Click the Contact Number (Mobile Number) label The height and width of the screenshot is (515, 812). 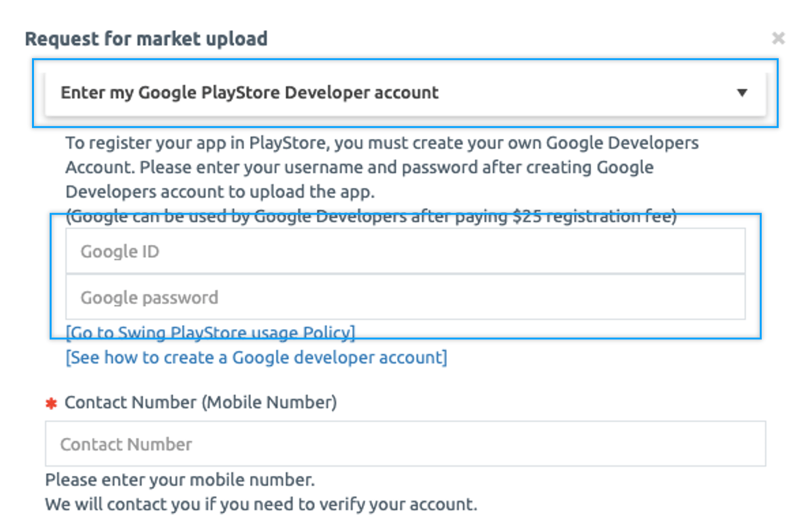[201, 403]
